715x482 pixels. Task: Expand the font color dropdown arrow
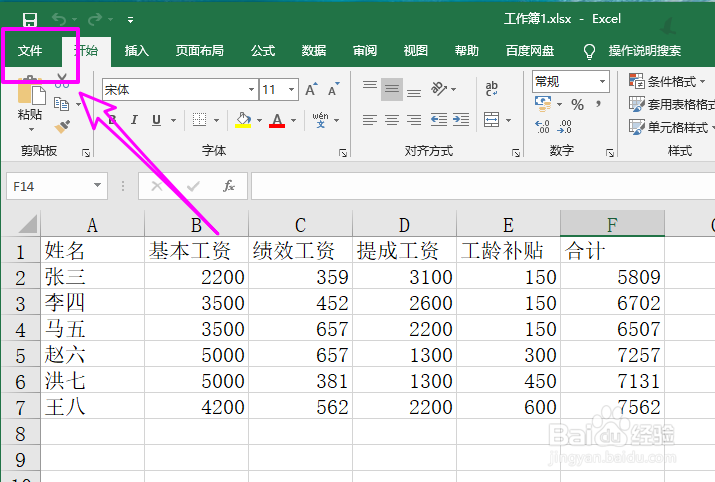tap(293, 120)
